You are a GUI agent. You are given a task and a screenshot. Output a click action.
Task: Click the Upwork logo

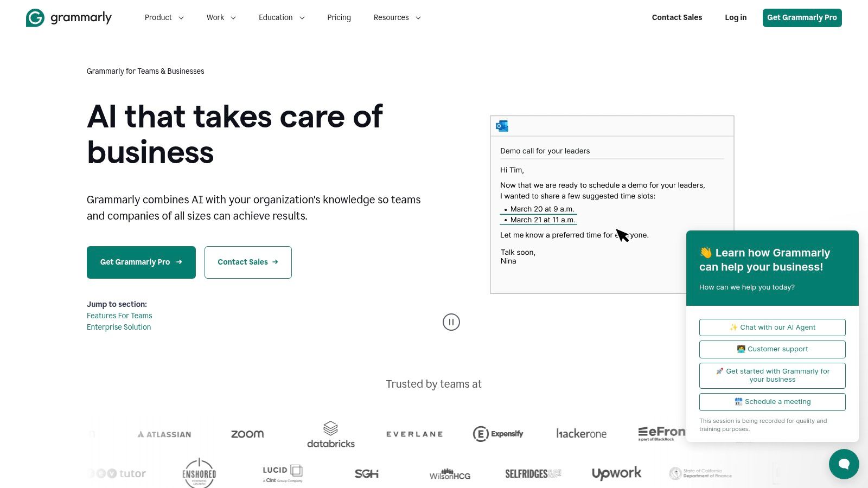[x=616, y=473]
